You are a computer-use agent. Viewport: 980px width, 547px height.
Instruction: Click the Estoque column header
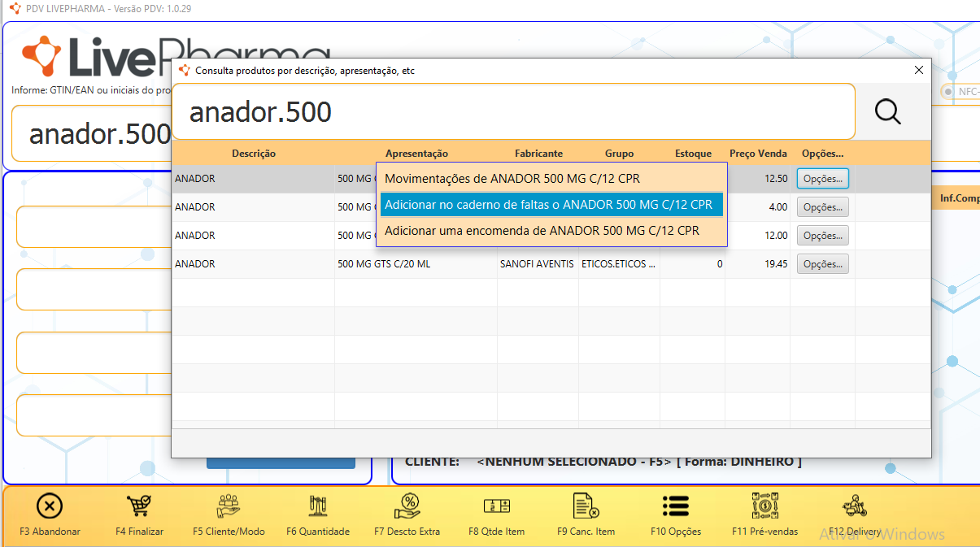[693, 154]
